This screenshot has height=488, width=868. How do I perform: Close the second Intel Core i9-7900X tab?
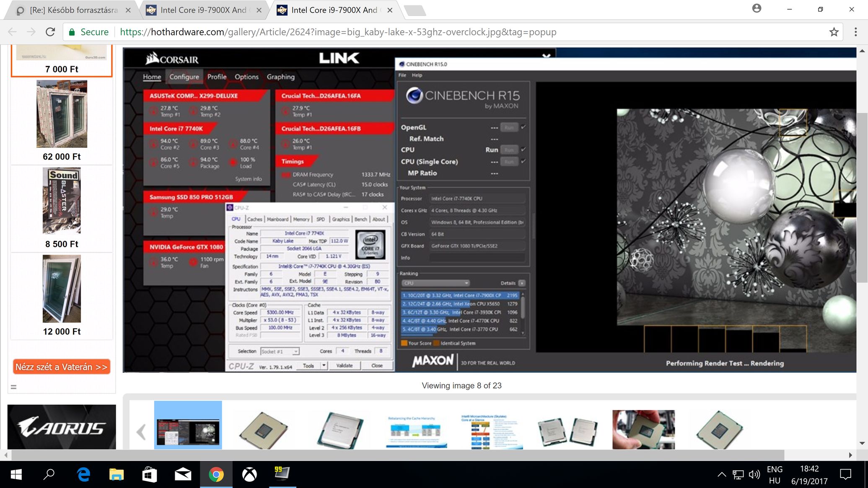(259, 10)
